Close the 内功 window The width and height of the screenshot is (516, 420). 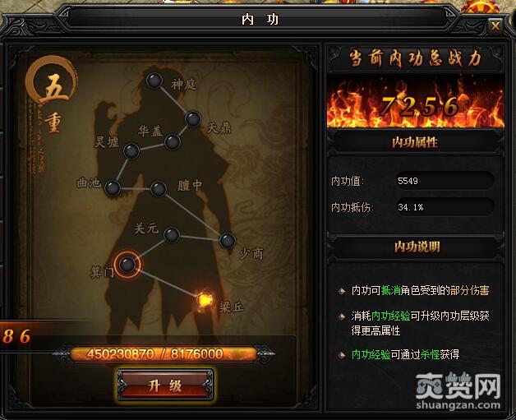click(495, 25)
